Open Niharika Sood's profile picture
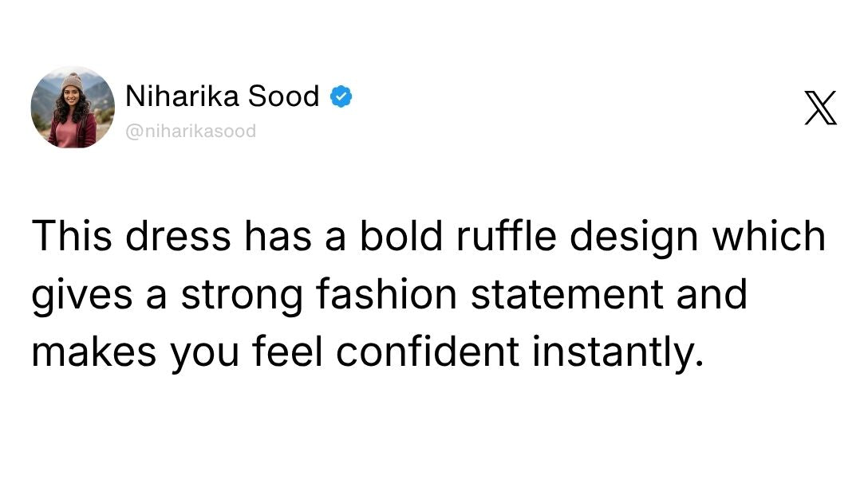868x491 pixels. click(73, 108)
